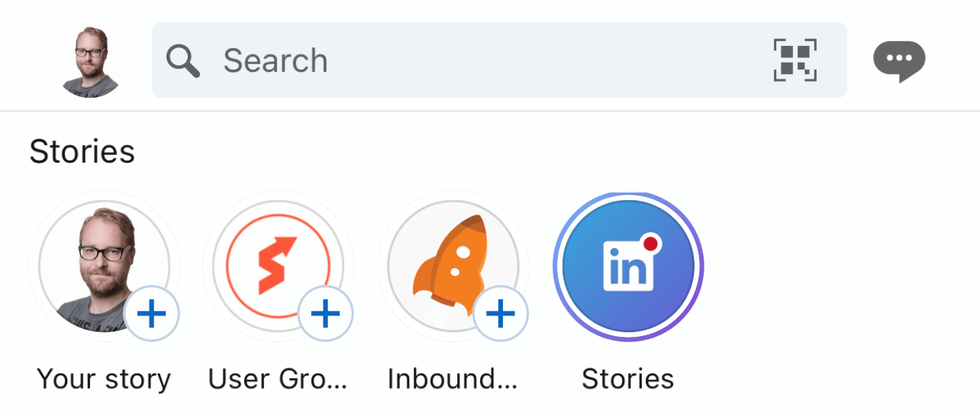Viewport: 980px width, 414px height.
Task: Click the magnifying glass search icon
Action: pos(183,60)
